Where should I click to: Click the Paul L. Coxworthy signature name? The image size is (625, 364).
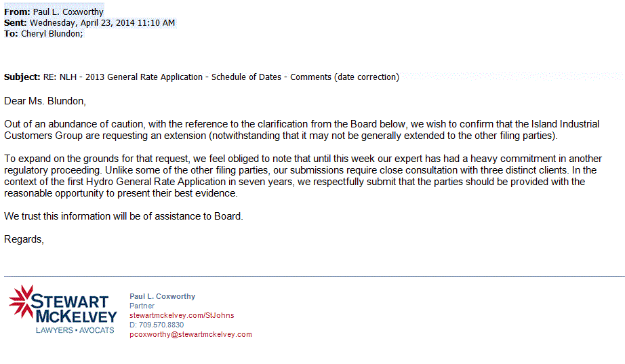click(162, 296)
